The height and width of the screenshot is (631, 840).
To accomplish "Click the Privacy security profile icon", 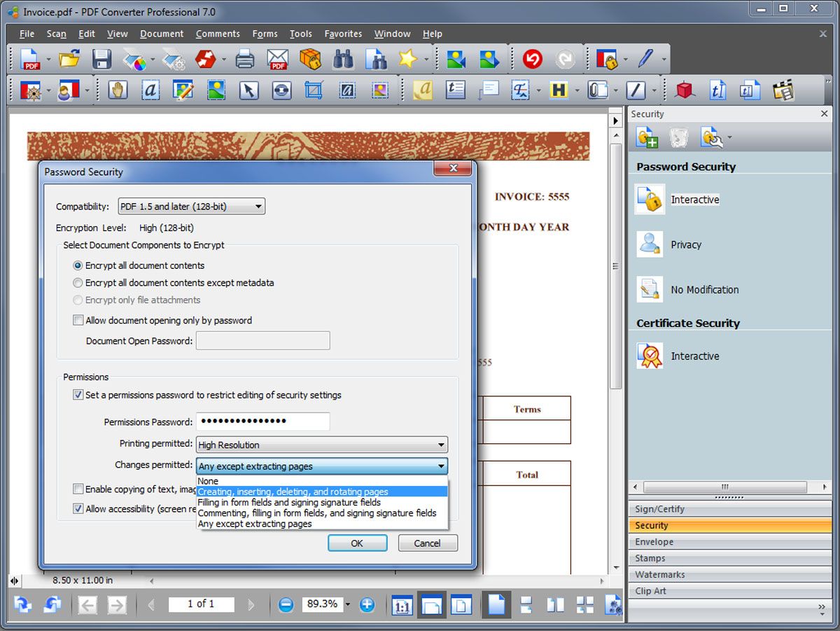I will (x=650, y=244).
